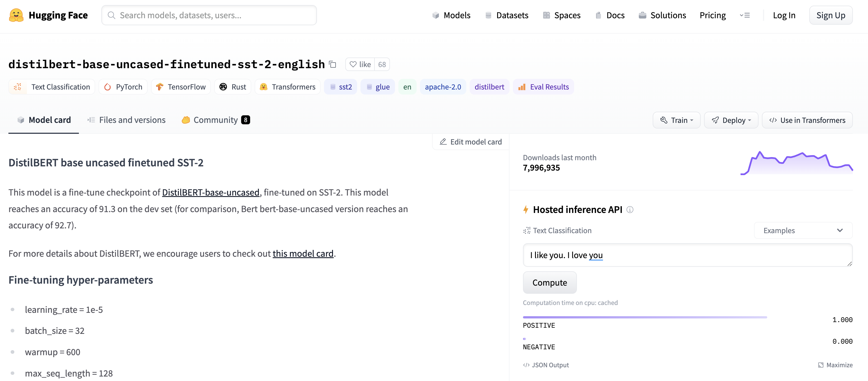Image resolution: width=868 pixels, height=381 pixels.
Task: Click the Solutions briefcase icon in navbar
Action: [642, 15]
